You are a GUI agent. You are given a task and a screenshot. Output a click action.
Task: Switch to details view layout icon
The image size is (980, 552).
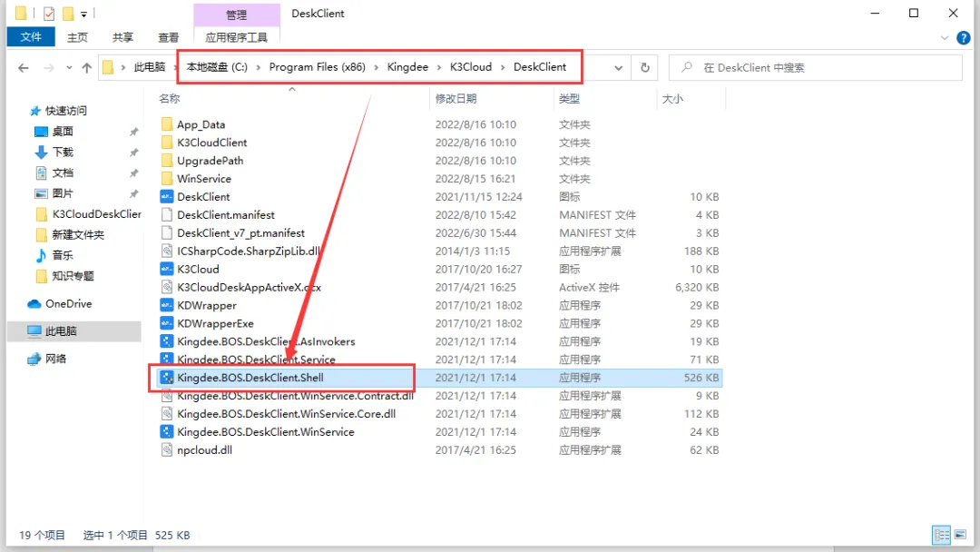tap(941, 535)
